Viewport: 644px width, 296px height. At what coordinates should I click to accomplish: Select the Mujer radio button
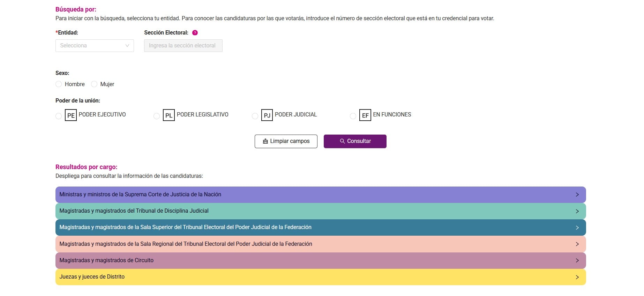94,84
